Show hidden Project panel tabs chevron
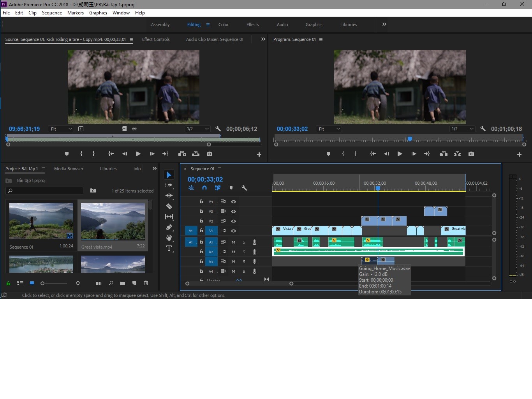Viewport: 532px width, 399px height. [155, 169]
